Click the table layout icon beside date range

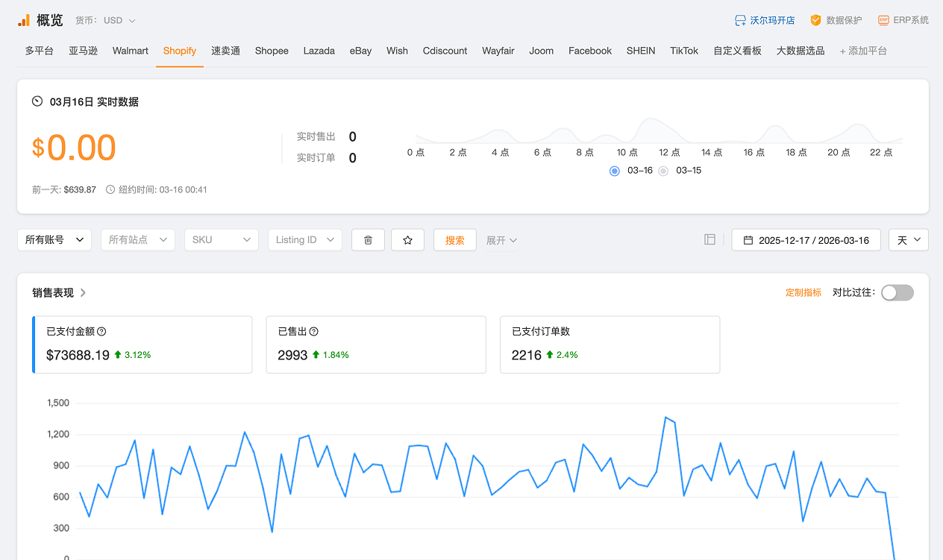point(709,239)
